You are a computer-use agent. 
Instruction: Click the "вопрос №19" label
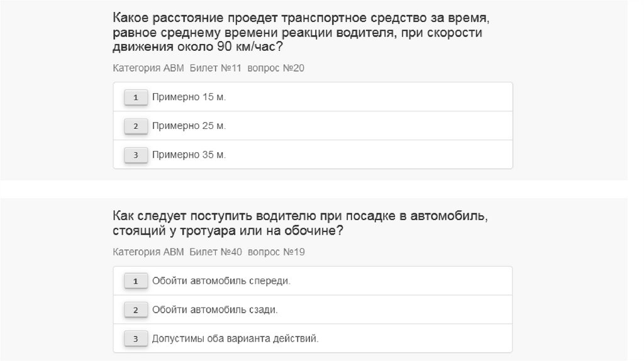276,252
